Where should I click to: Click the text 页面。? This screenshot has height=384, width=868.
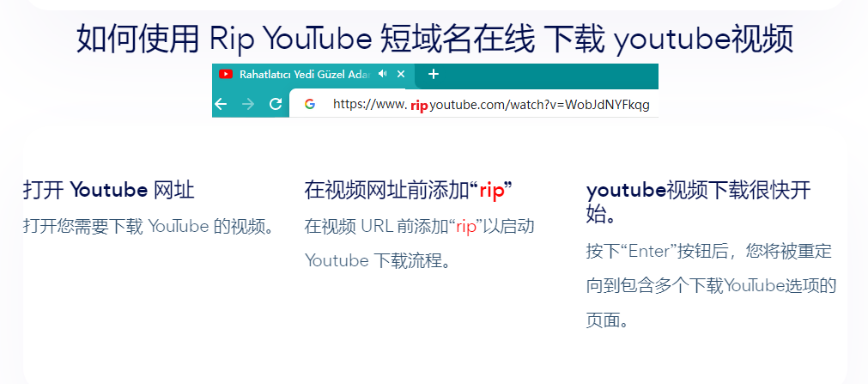pyautogui.click(x=607, y=320)
